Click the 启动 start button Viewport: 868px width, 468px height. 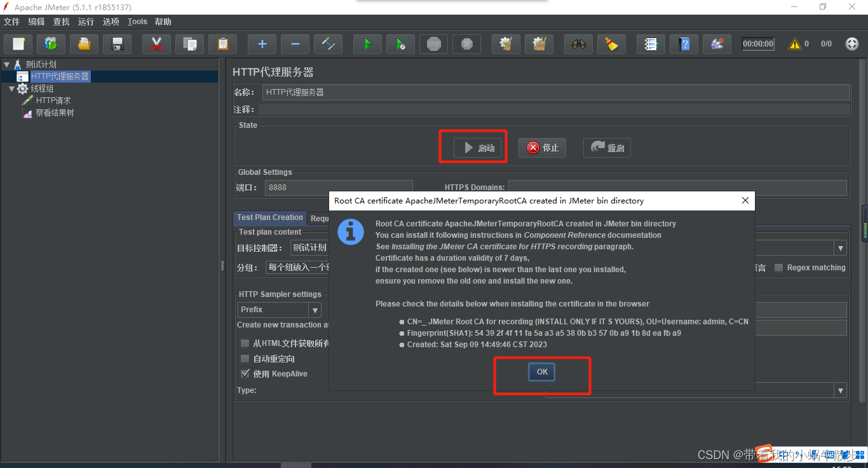(x=479, y=148)
